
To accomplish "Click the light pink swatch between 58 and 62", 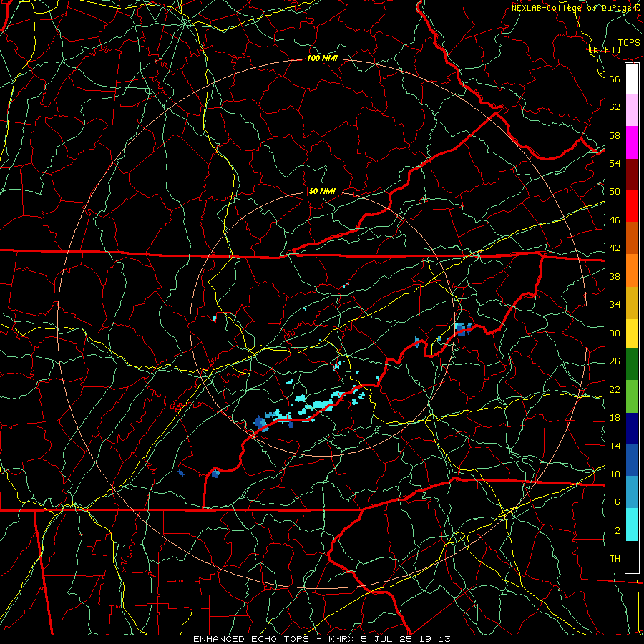I will pos(632,110).
